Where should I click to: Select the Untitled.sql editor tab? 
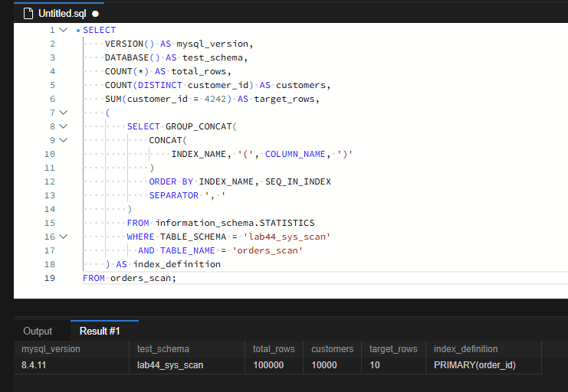pos(60,13)
